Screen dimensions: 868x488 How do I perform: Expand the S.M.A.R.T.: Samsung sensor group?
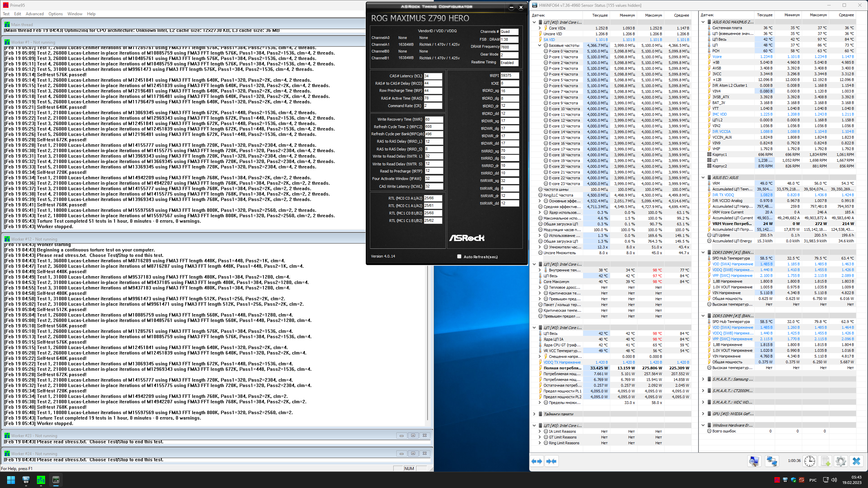coord(703,379)
